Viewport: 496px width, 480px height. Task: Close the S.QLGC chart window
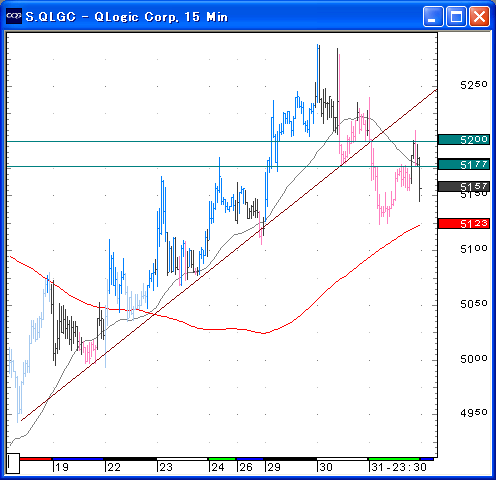coord(480,16)
